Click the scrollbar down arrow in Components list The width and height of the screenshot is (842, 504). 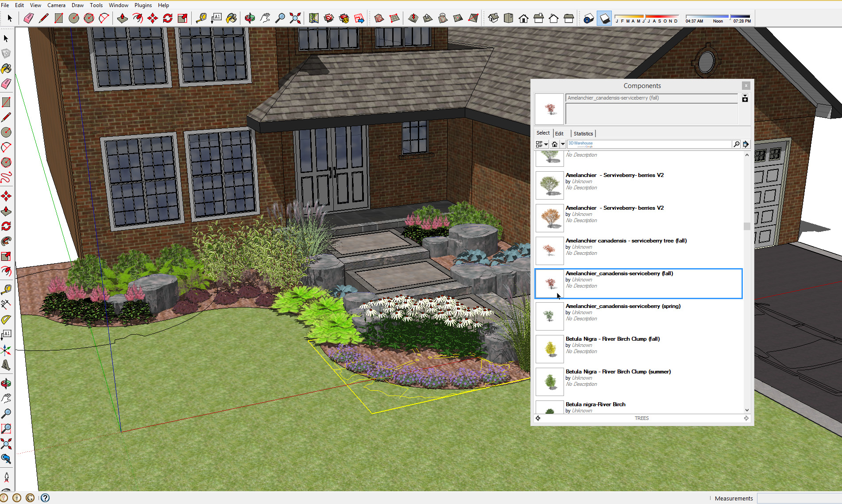[x=747, y=410]
